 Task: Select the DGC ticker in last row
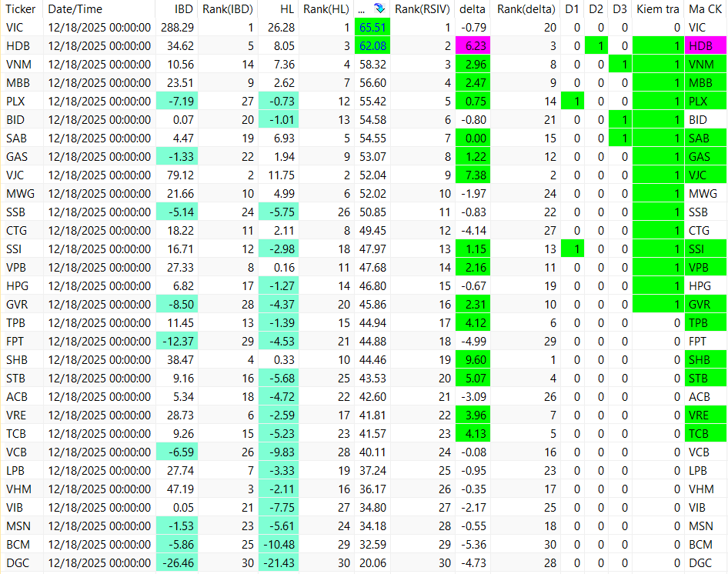pyautogui.click(x=18, y=563)
